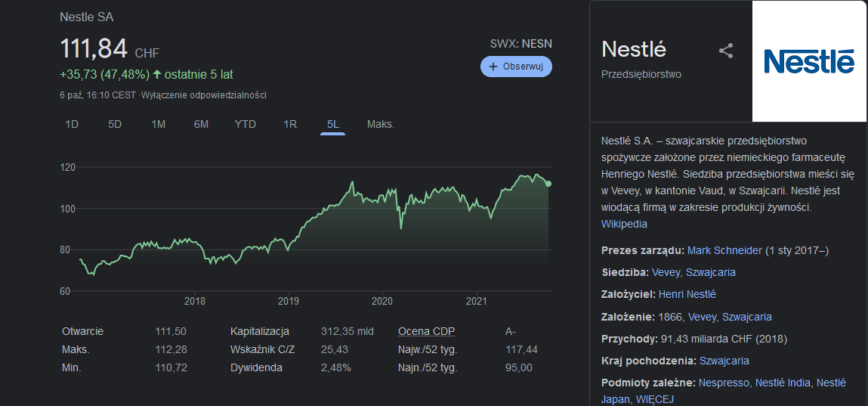Open Vevey, Szwajcaria link next to 1866

[730, 317]
